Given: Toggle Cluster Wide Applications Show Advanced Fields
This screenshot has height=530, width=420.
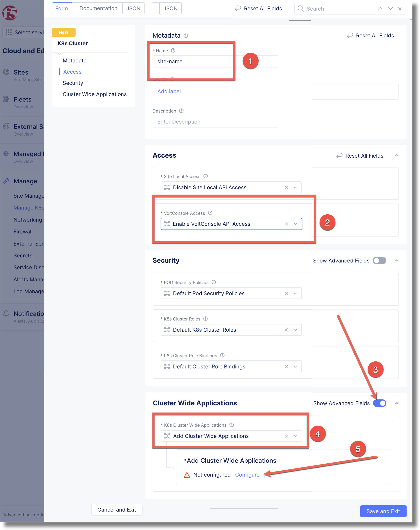Looking at the screenshot, I should (x=380, y=403).
